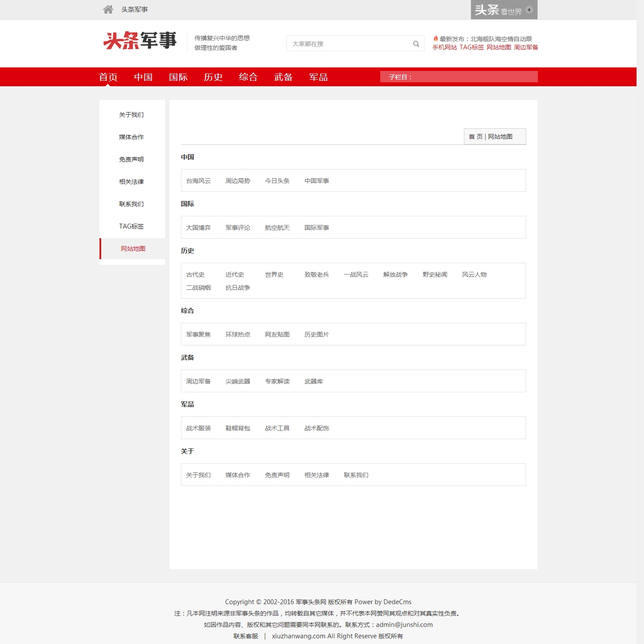Select TAG标签 in left sidebar
The width and height of the screenshot is (644, 644).
[131, 226]
